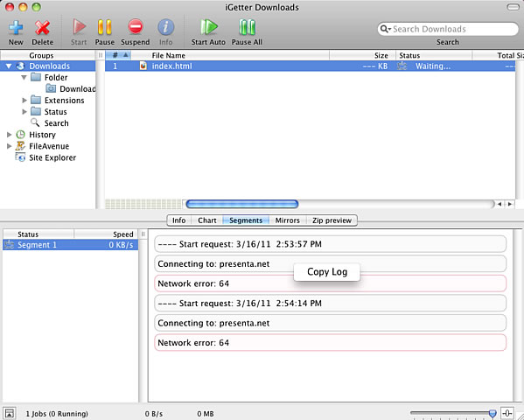Sort by the # column header
This screenshot has width=524, height=420.
coord(118,55)
